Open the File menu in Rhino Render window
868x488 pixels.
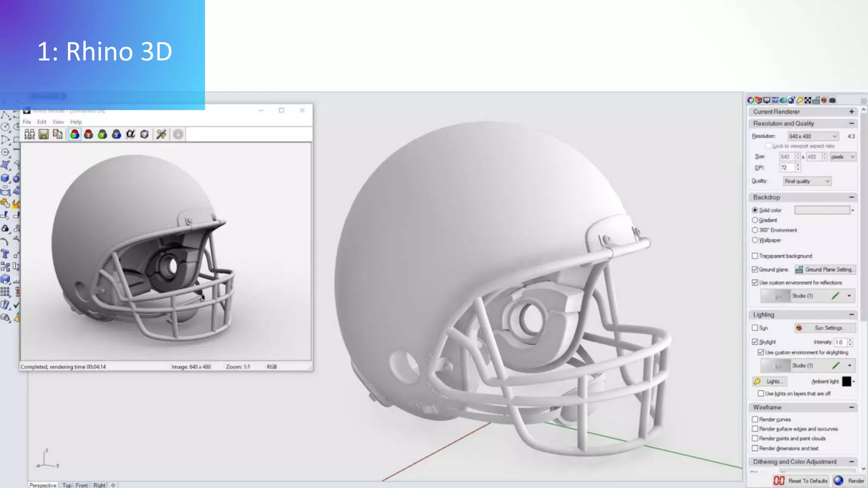(27, 122)
